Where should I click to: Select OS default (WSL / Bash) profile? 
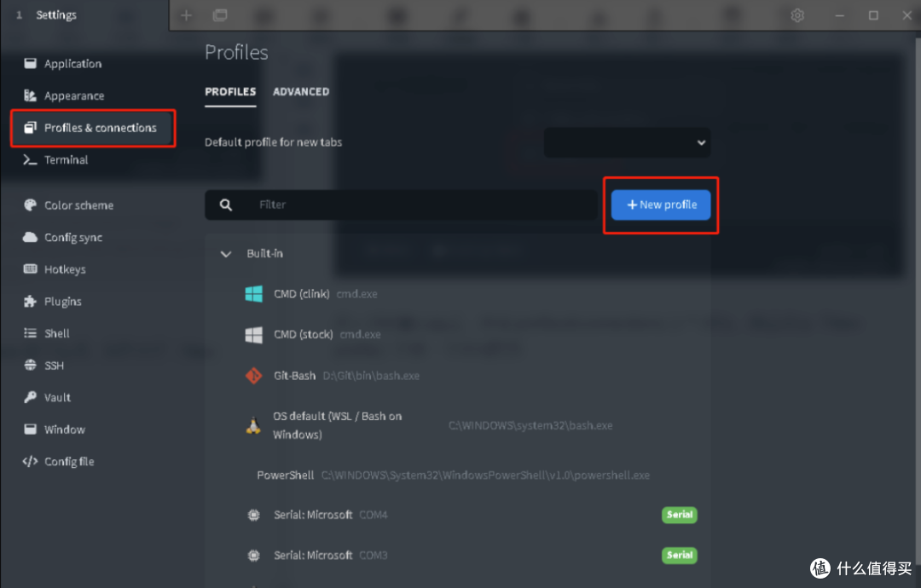click(x=458, y=425)
